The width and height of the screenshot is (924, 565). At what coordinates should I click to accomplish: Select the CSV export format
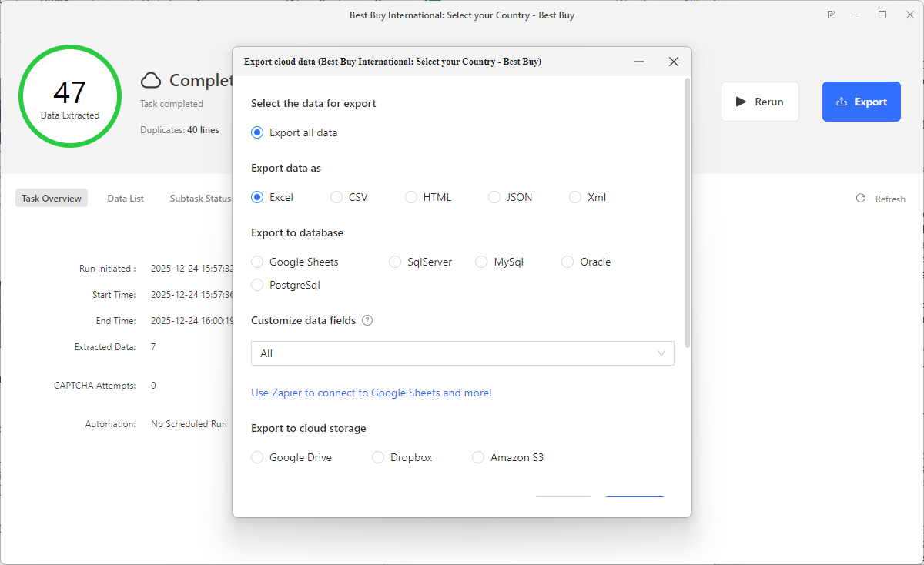click(x=336, y=197)
